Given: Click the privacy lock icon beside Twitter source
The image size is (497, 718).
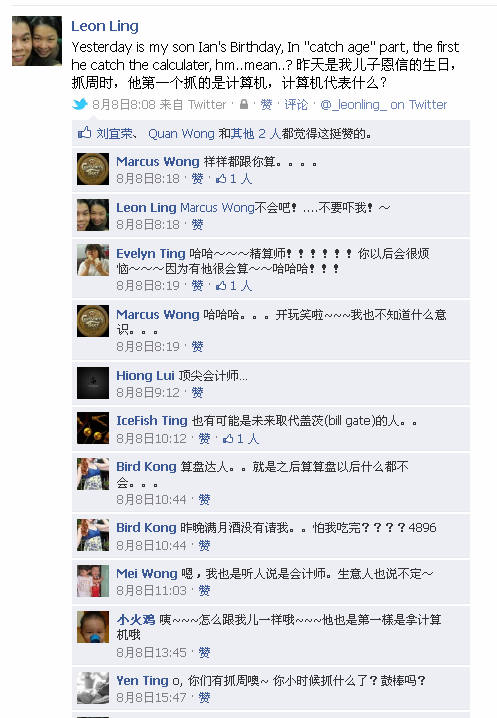Looking at the screenshot, I should tap(244, 104).
